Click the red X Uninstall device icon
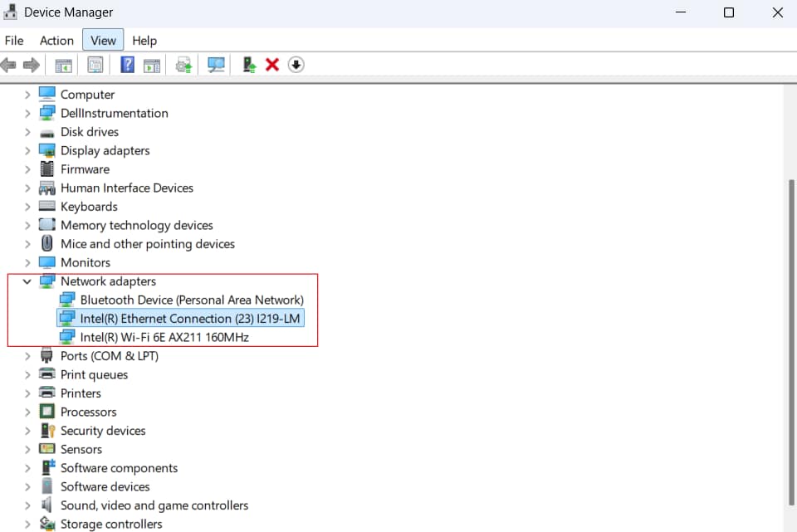Image resolution: width=797 pixels, height=532 pixels. [x=271, y=65]
